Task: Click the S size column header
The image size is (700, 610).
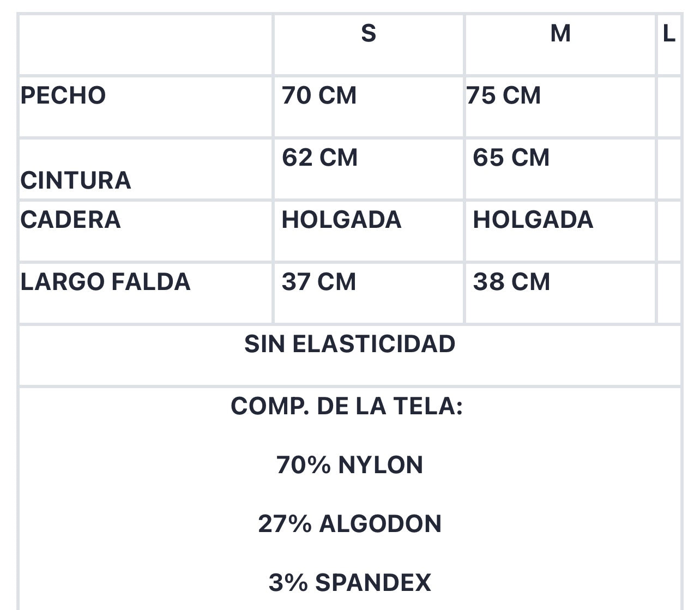Action: pos(369,34)
